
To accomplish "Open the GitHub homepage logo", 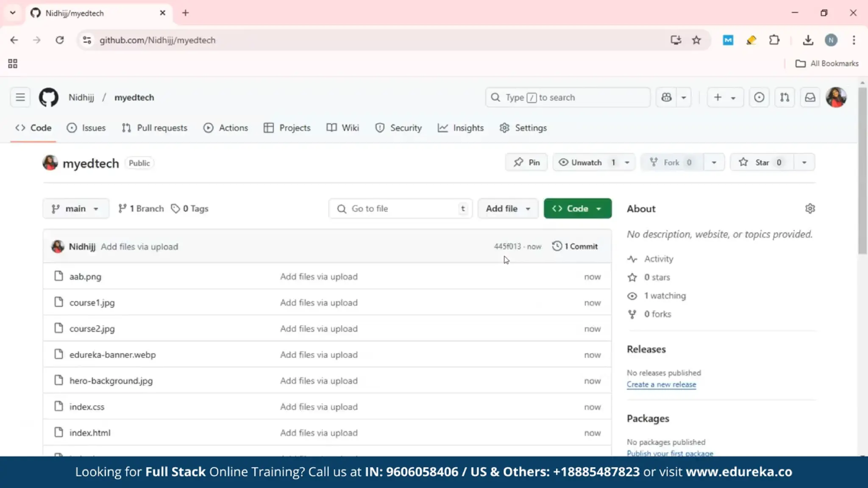I will click(49, 97).
